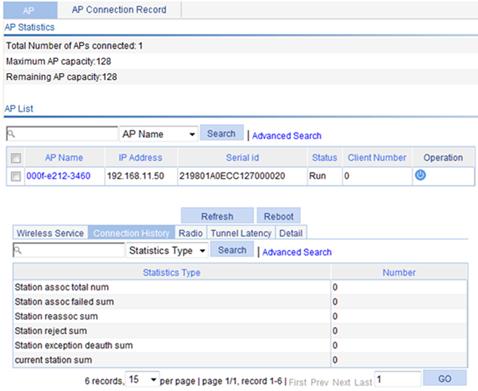Sort by the Client Number column header

377,158
